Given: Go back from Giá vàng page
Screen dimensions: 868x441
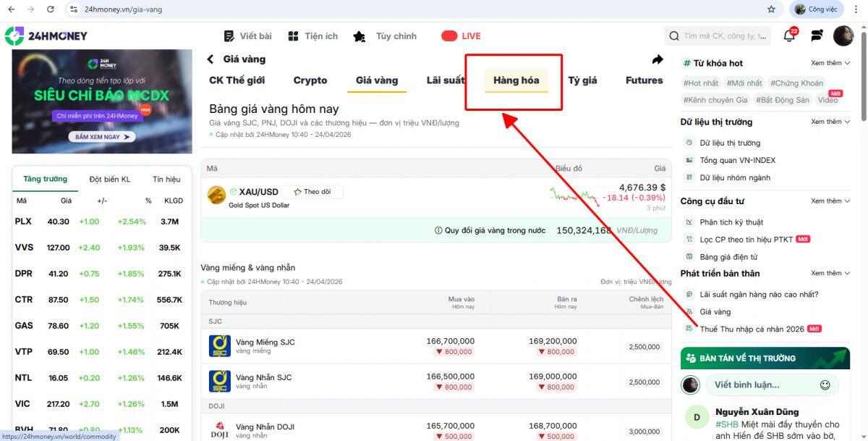Looking at the screenshot, I should pyautogui.click(x=210, y=59).
